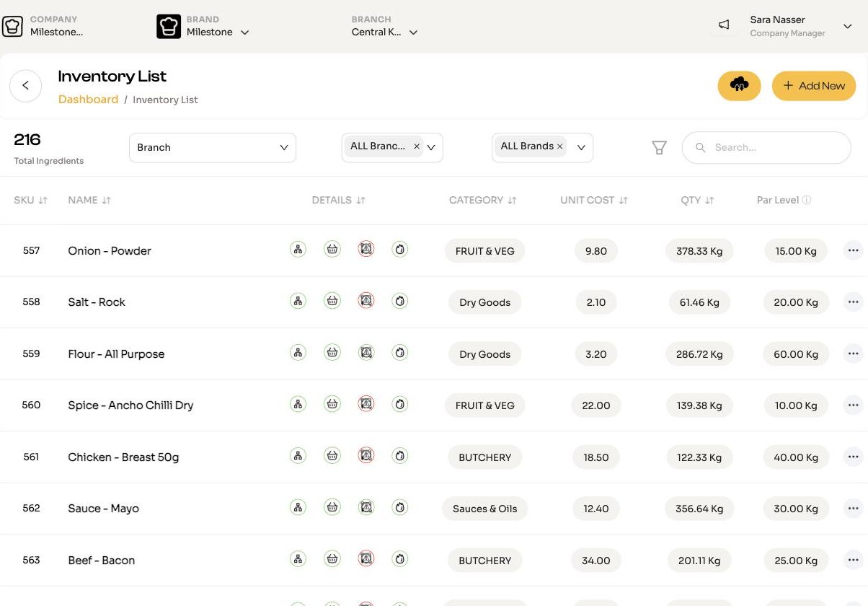
Task: Click flame icon in Onion - Powder row
Action: click(400, 250)
